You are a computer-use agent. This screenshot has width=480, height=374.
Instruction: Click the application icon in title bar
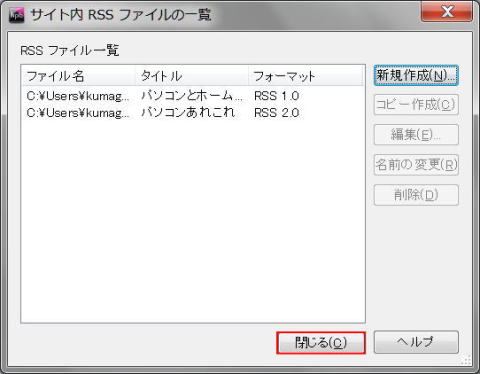point(17,15)
